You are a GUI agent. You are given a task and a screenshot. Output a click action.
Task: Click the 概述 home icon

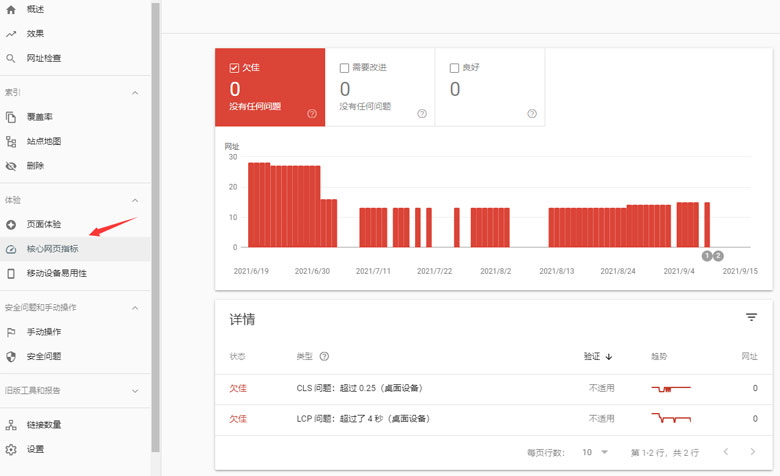[11, 10]
